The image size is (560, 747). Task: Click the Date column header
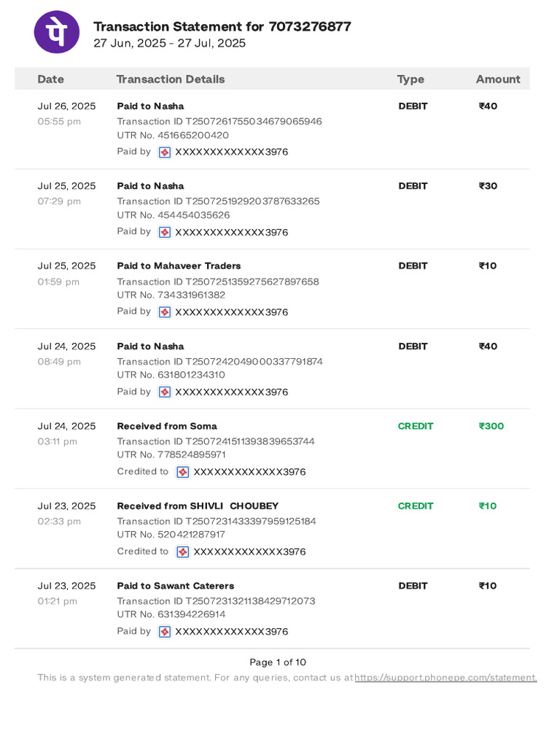click(x=50, y=79)
